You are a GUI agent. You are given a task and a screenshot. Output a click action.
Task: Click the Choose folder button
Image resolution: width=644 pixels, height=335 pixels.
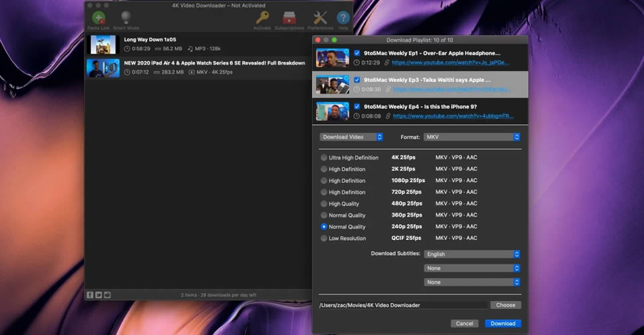(x=506, y=305)
